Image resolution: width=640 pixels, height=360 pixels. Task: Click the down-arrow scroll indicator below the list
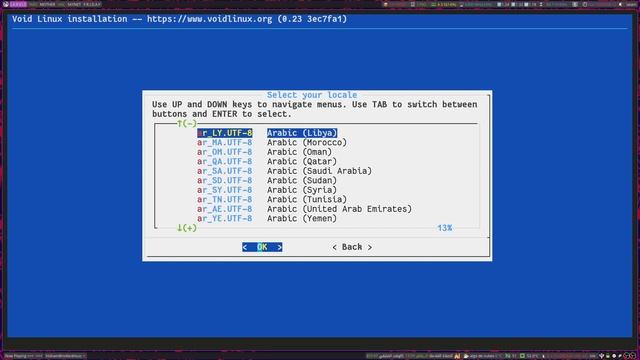pyautogui.click(x=187, y=228)
